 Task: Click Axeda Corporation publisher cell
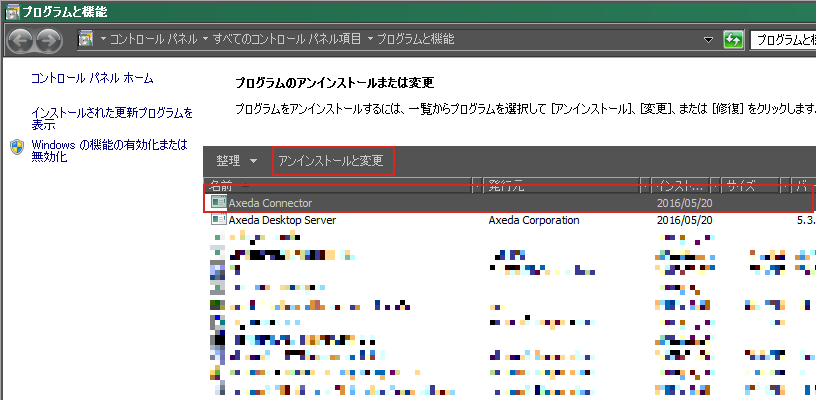(x=534, y=220)
